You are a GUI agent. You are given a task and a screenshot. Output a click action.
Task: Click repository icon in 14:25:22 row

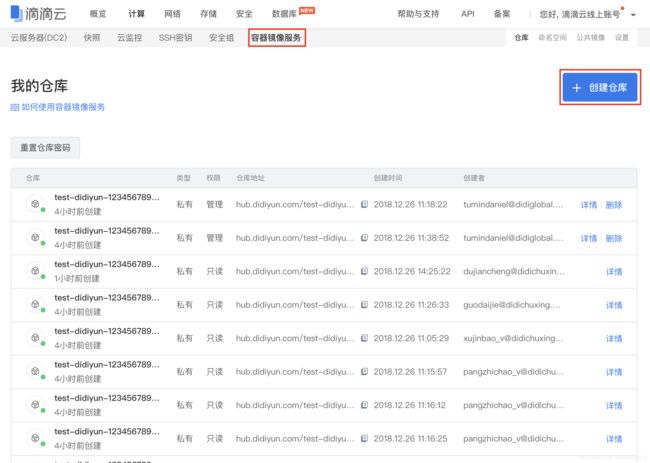[x=36, y=271]
